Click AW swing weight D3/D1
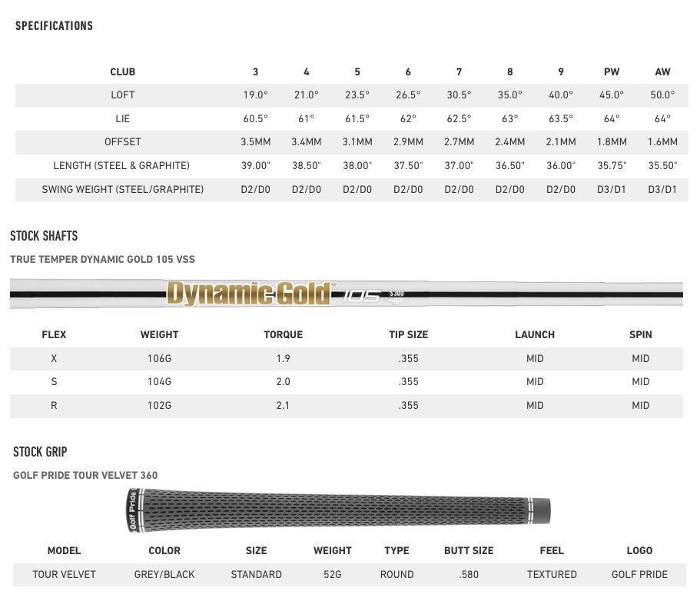Screen dimensions: 700x611 tap(662, 189)
